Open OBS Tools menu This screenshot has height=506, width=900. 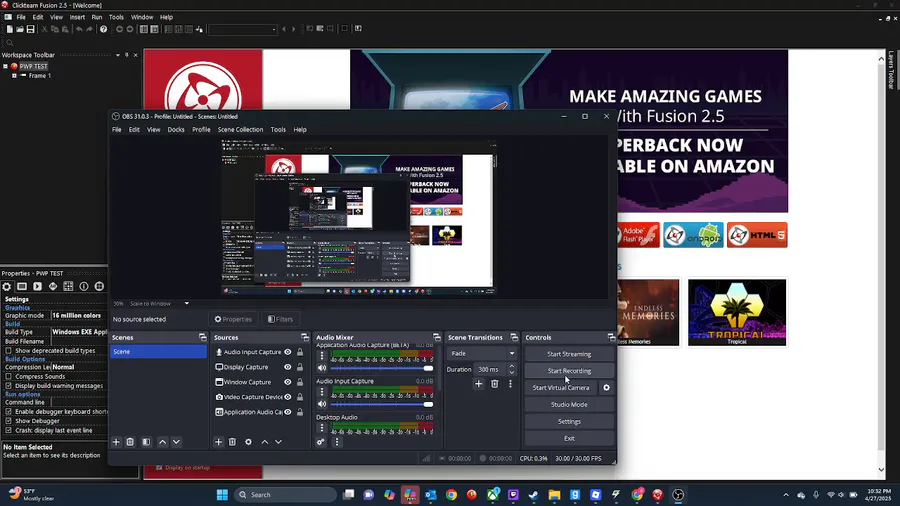tap(278, 130)
